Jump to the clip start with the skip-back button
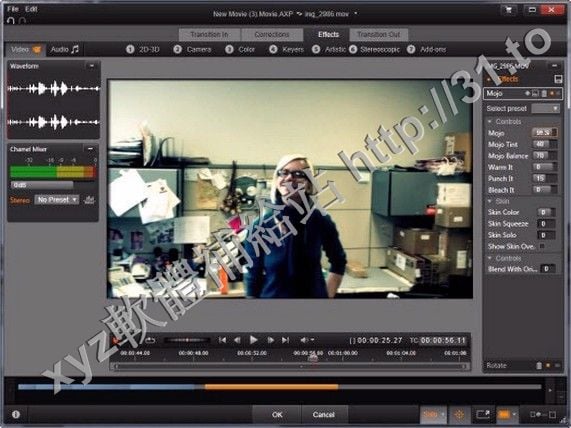This screenshot has height=428, width=571. click(223, 340)
